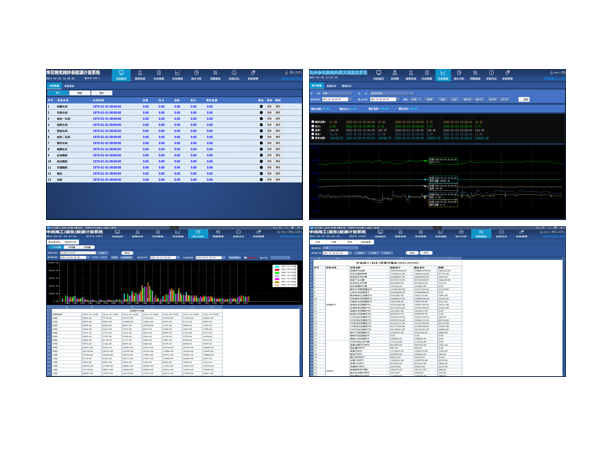Toggle the third series checkbox in the curve legend
Viewport: 613px width, 468px height.
pyautogui.click(x=314, y=129)
